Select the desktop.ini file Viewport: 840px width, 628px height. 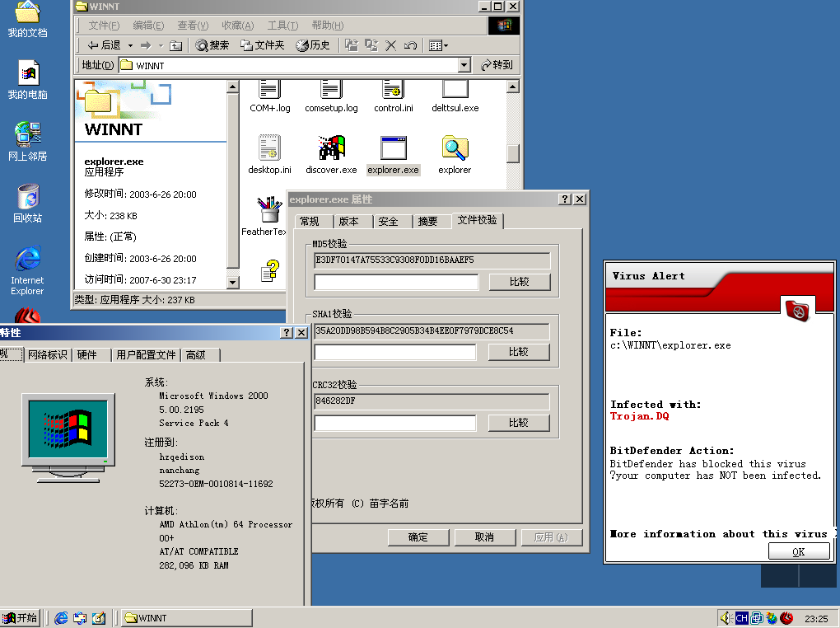[269, 154]
